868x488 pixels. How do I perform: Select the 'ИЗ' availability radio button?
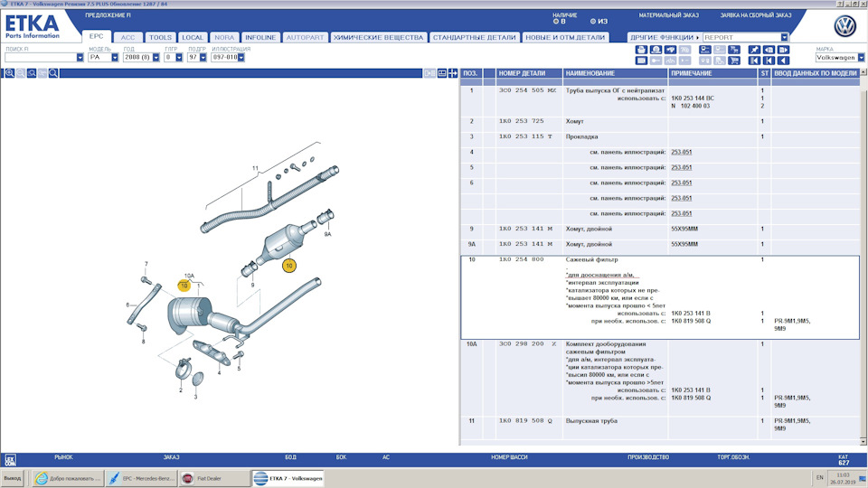(593, 22)
